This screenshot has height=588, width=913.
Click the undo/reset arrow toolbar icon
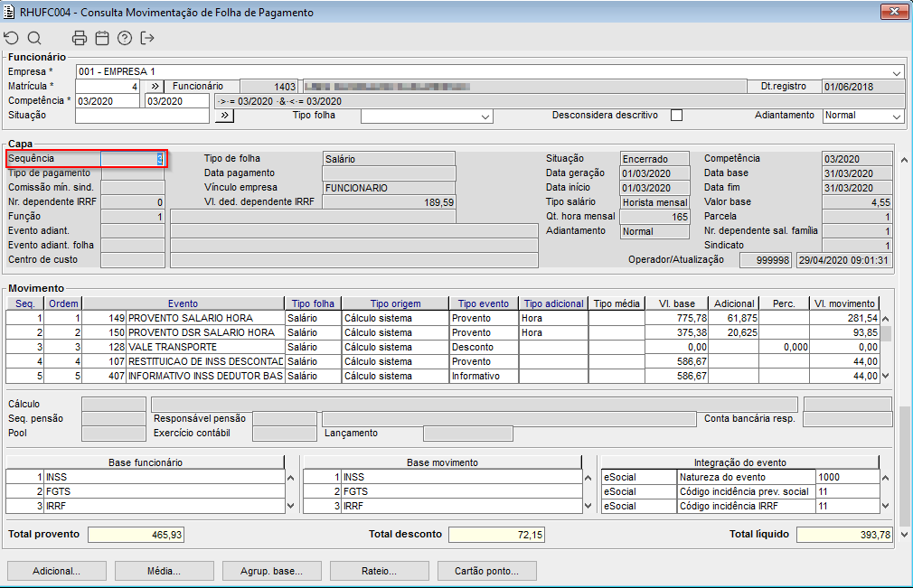pos(11,38)
